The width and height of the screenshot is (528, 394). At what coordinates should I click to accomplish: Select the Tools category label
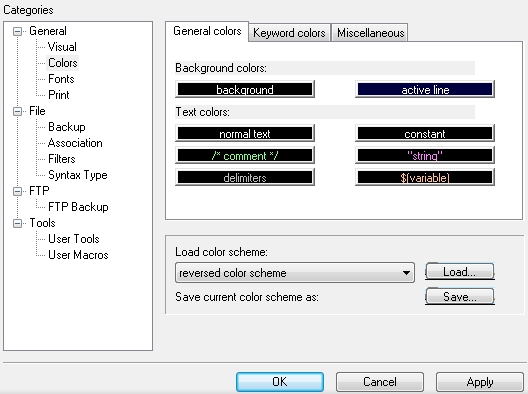click(42, 223)
